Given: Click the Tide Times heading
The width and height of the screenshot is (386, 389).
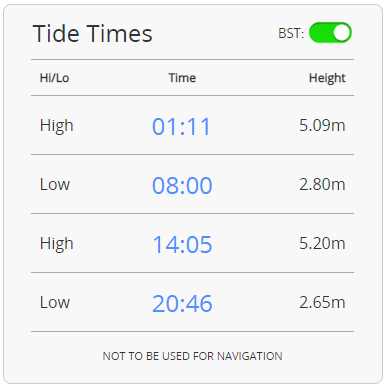Looking at the screenshot, I should tap(93, 34).
